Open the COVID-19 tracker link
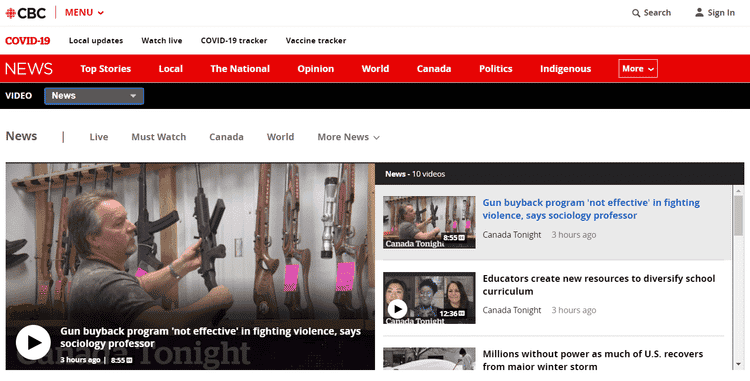 (x=234, y=41)
